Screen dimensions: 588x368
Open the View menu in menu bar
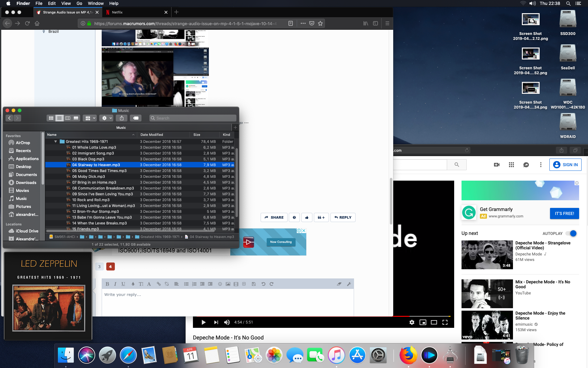click(x=66, y=3)
